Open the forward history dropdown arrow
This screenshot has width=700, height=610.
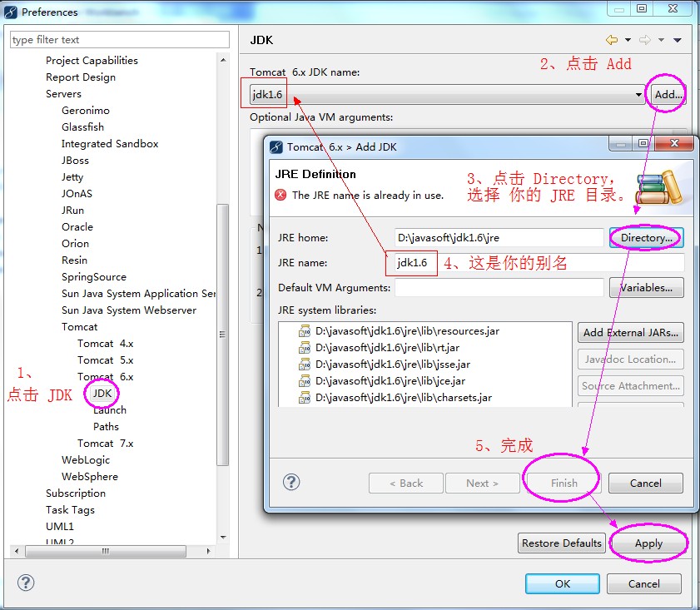pos(661,40)
